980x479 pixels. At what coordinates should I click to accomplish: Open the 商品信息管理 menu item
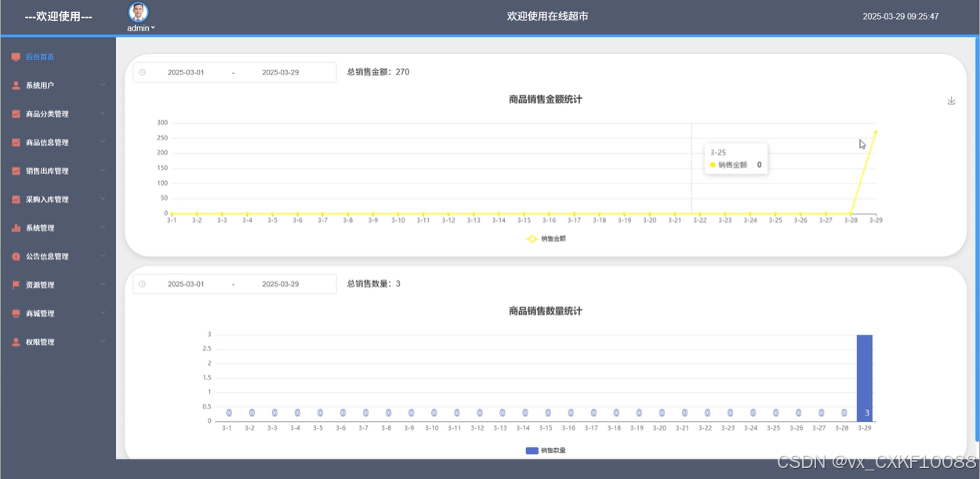58,143
